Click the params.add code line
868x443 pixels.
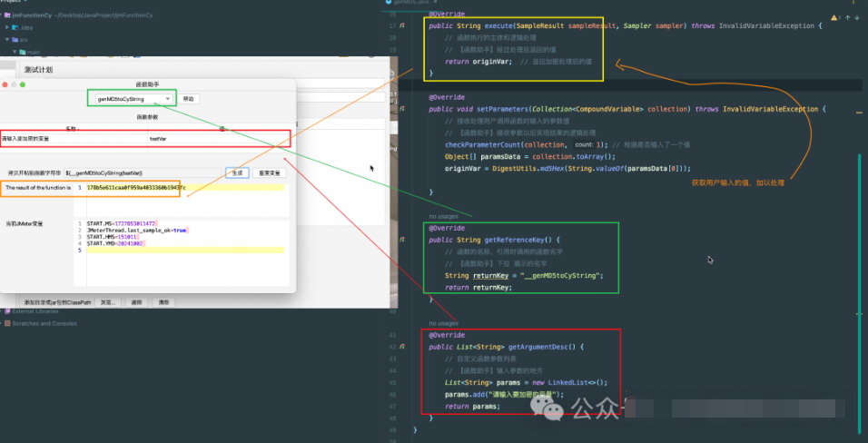pyautogui.click(x=504, y=395)
